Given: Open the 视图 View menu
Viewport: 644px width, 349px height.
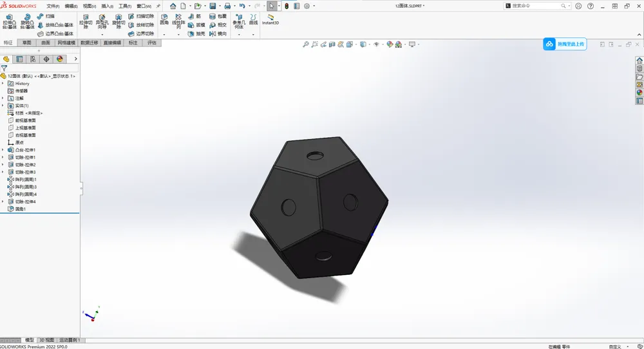Looking at the screenshot, I should coord(89,6).
